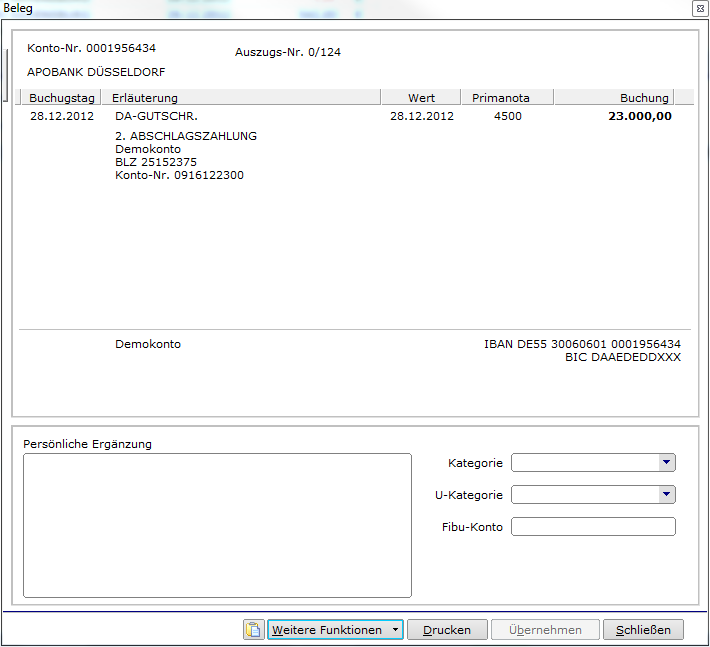Viewport: 710px width, 647px height.
Task: Select the booking amount 23.000,00
Action: (640, 116)
